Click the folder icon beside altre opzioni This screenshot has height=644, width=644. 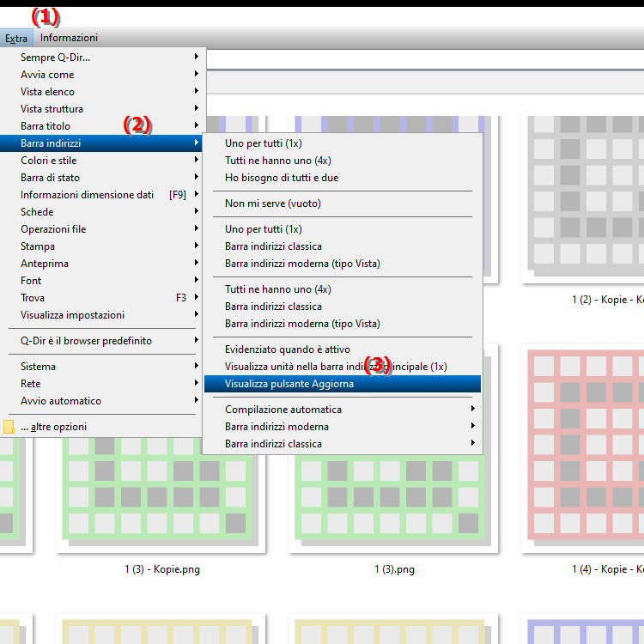click(x=9, y=427)
